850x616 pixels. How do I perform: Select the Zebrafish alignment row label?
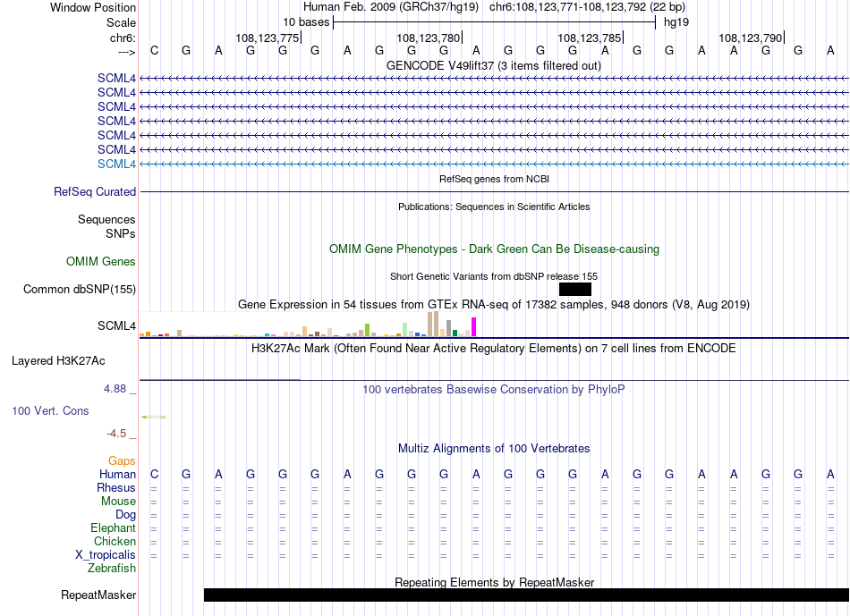coord(112,569)
